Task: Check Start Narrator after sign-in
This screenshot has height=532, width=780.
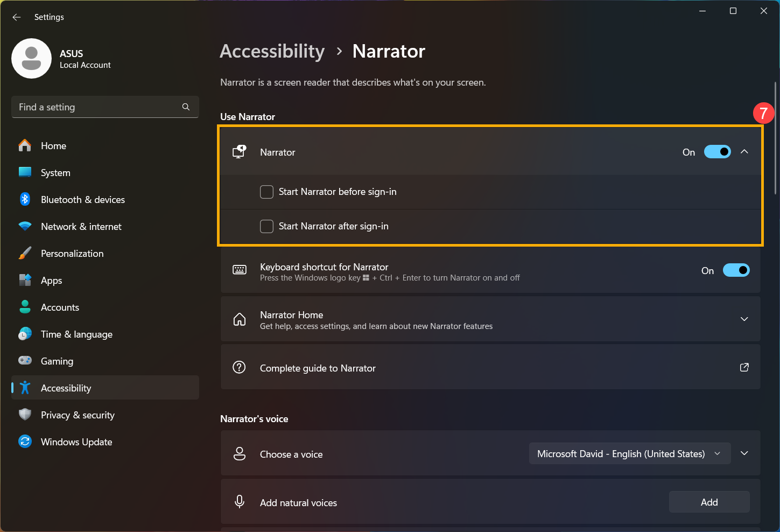Action: pyautogui.click(x=266, y=226)
